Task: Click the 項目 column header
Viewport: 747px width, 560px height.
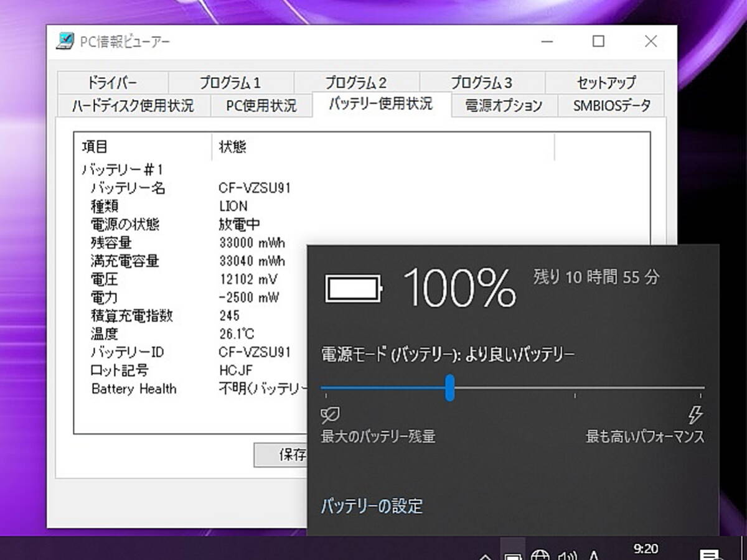Action: pos(143,147)
